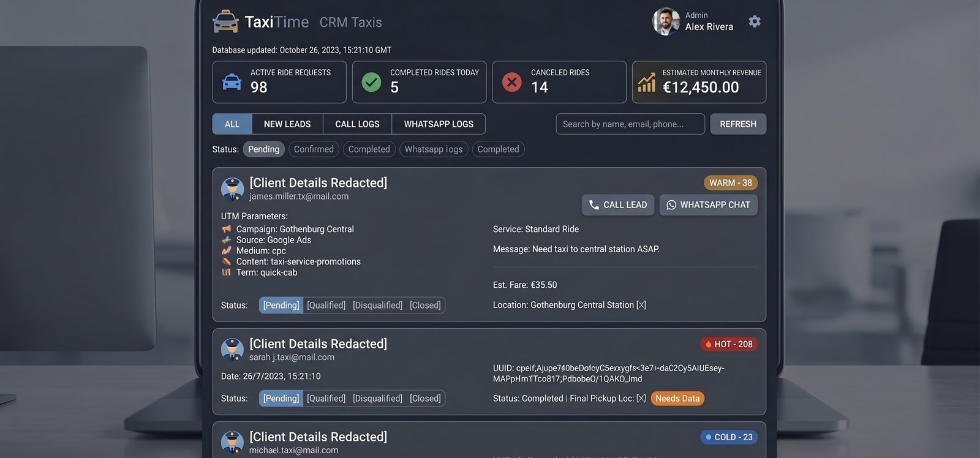Open the NEW LEADS tab
Image resolution: width=980 pixels, height=458 pixels.
pyautogui.click(x=287, y=124)
